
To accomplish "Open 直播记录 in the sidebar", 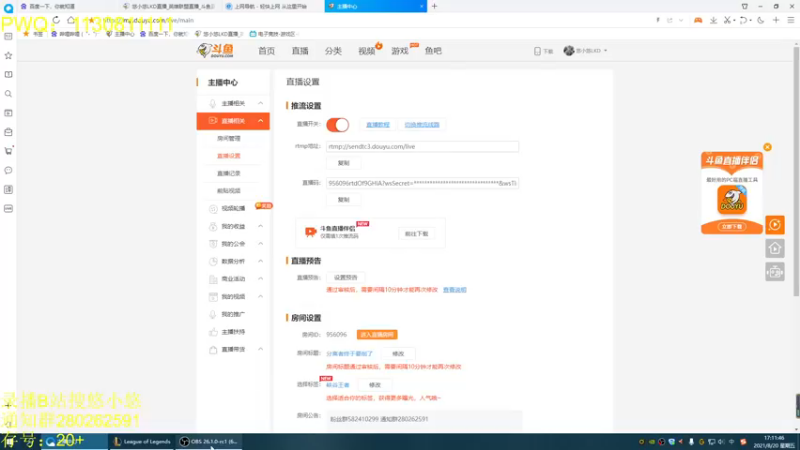I will click(229, 173).
